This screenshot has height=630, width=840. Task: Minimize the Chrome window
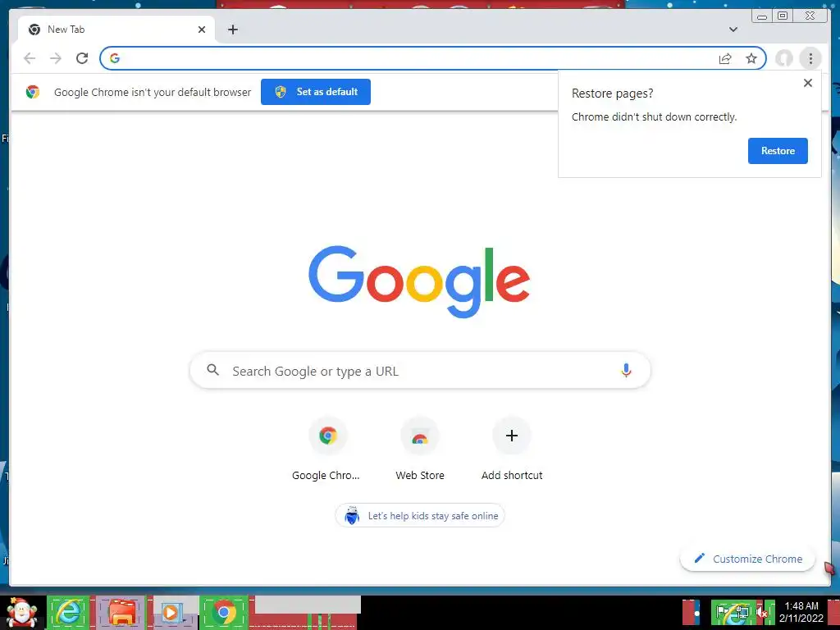click(762, 16)
